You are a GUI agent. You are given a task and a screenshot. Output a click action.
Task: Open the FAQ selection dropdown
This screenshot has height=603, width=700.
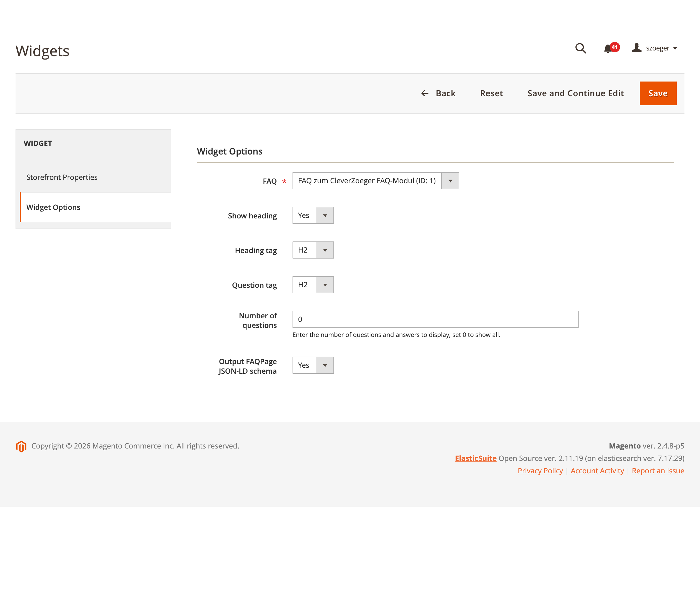tap(376, 181)
